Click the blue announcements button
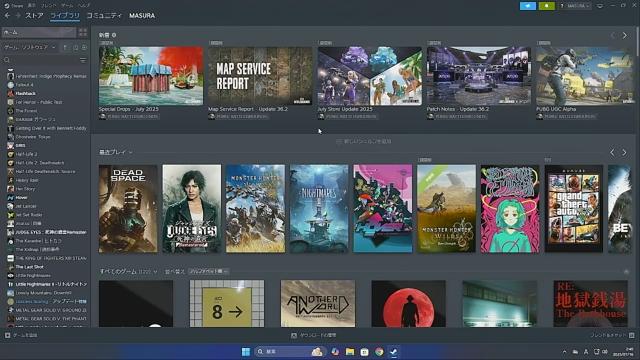 (528, 6)
